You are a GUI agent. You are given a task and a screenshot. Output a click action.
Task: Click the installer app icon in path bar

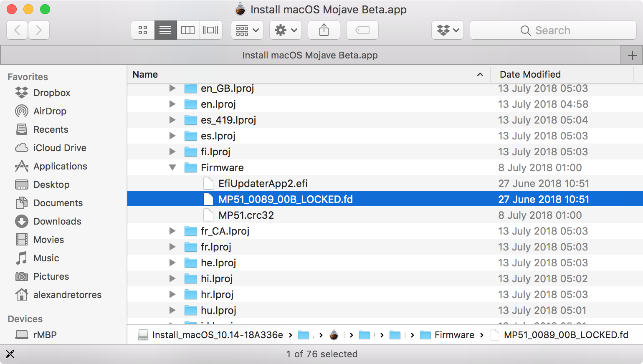334,335
